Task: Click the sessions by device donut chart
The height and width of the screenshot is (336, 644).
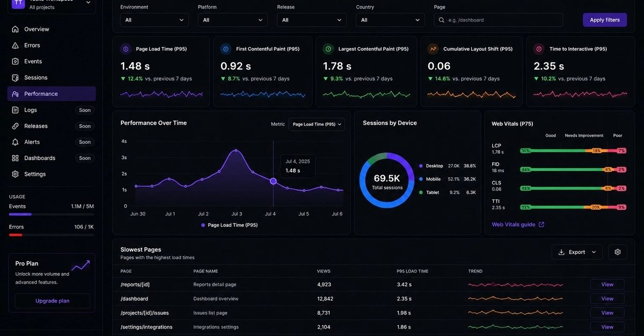Action: tap(387, 181)
